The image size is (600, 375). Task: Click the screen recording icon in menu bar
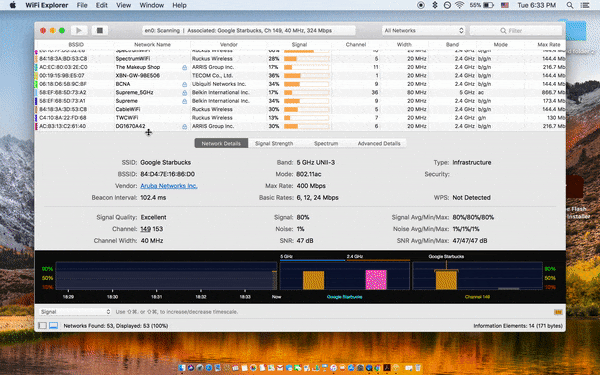coord(421,5)
